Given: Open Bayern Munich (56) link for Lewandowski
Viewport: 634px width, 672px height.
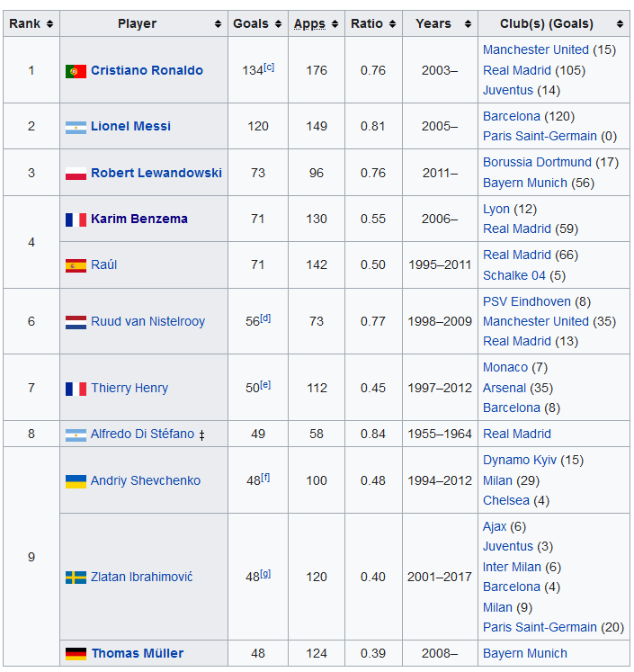Looking at the screenshot, I should tap(525, 183).
